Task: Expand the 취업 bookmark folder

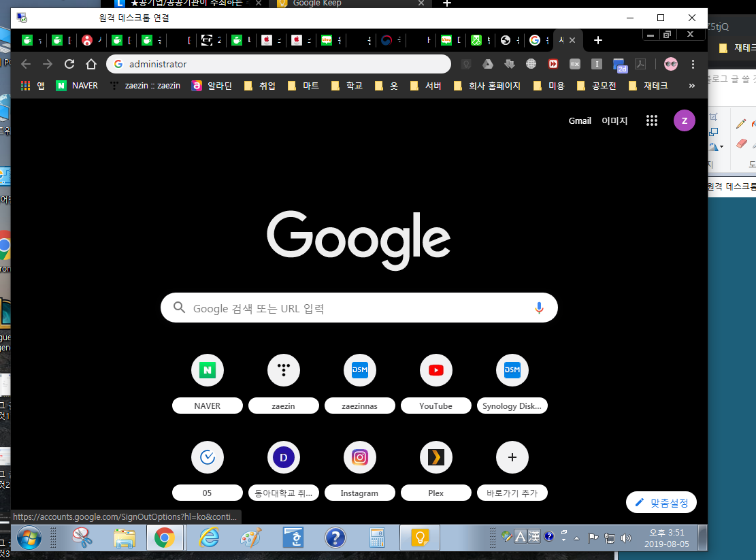Action: tap(259, 86)
